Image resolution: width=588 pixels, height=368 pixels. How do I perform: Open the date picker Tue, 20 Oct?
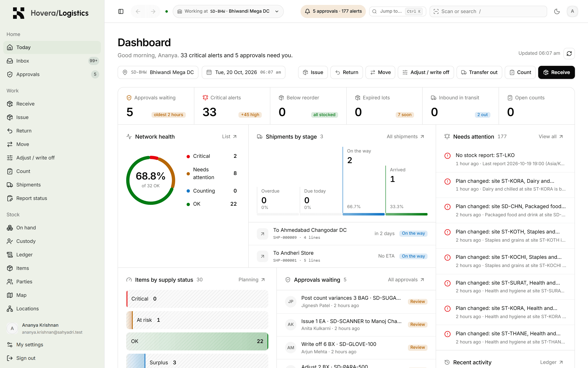pos(243,72)
